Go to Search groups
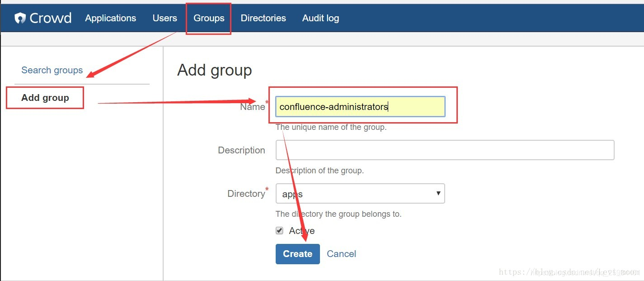This screenshot has width=644, height=281. (x=52, y=70)
